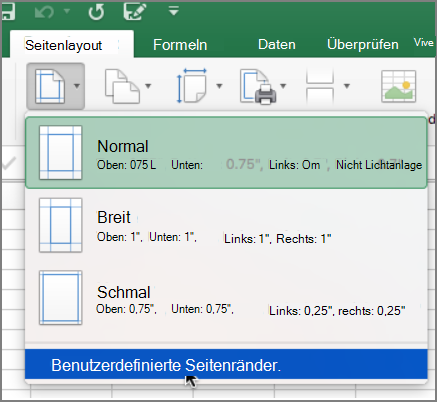This screenshot has height=402, width=437.
Task: Open the Customize Quick Access Toolbar arrow
Action: point(174,11)
